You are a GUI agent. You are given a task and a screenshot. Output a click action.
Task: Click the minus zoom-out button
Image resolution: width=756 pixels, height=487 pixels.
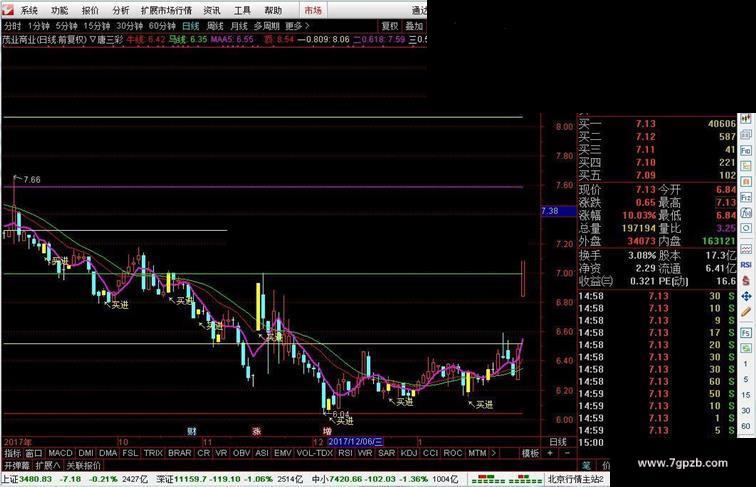click(x=567, y=453)
